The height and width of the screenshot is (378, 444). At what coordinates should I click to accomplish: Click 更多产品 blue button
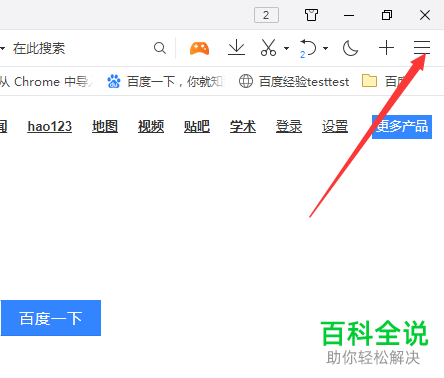402,127
